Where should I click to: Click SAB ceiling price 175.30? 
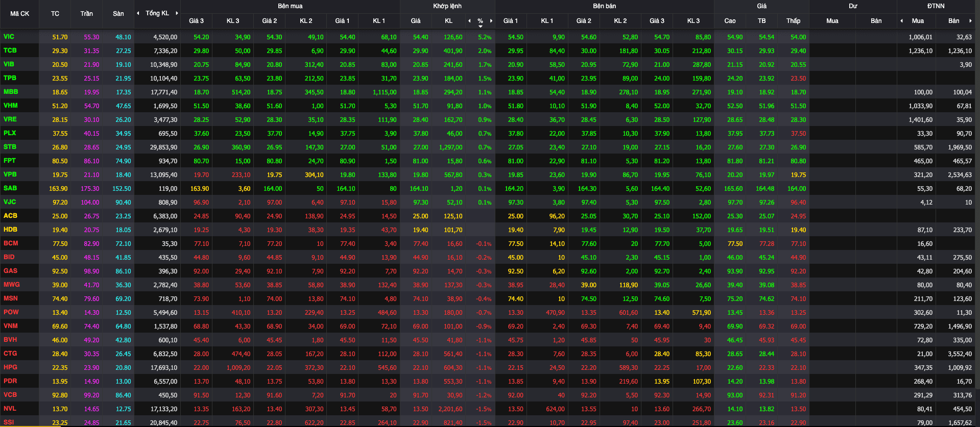90,189
